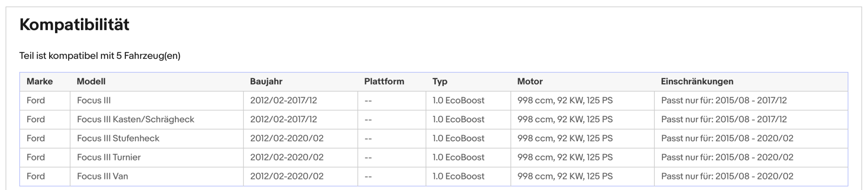Click 'Passt nur für: 2015/08 - 2020/02' in Stufenheck row
868x190 pixels.
tap(727, 138)
